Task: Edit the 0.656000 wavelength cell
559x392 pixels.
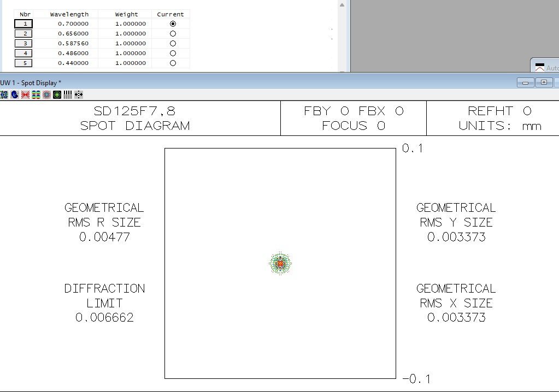Action: [x=66, y=33]
